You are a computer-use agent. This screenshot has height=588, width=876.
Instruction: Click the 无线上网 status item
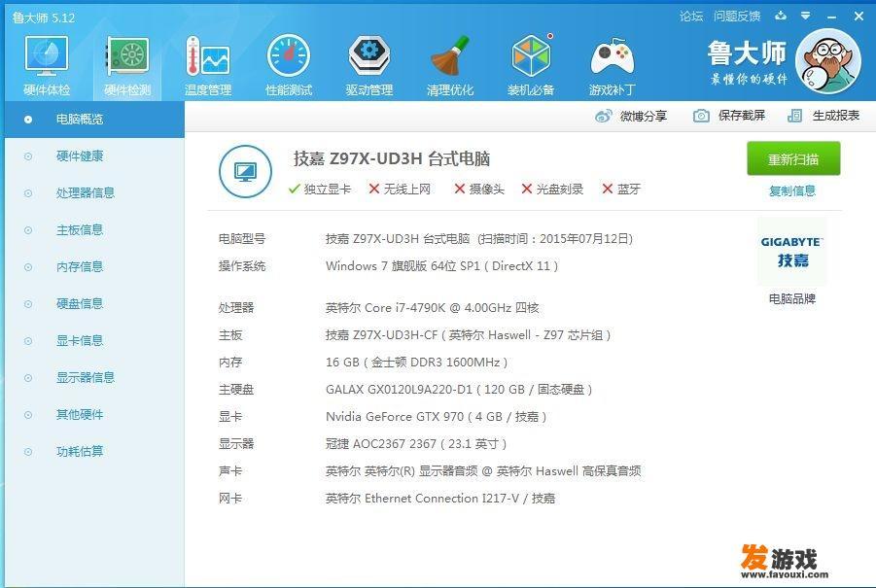click(x=400, y=190)
